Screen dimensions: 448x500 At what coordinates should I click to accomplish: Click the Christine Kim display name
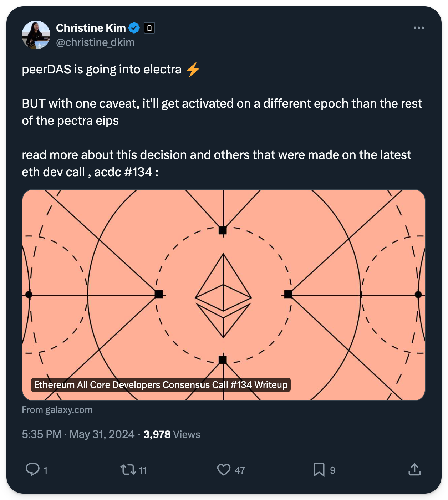coord(91,28)
